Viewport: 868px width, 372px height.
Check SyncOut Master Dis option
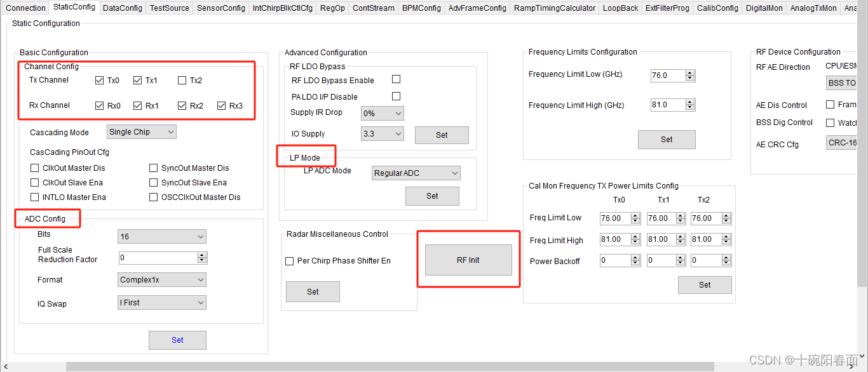click(154, 168)
